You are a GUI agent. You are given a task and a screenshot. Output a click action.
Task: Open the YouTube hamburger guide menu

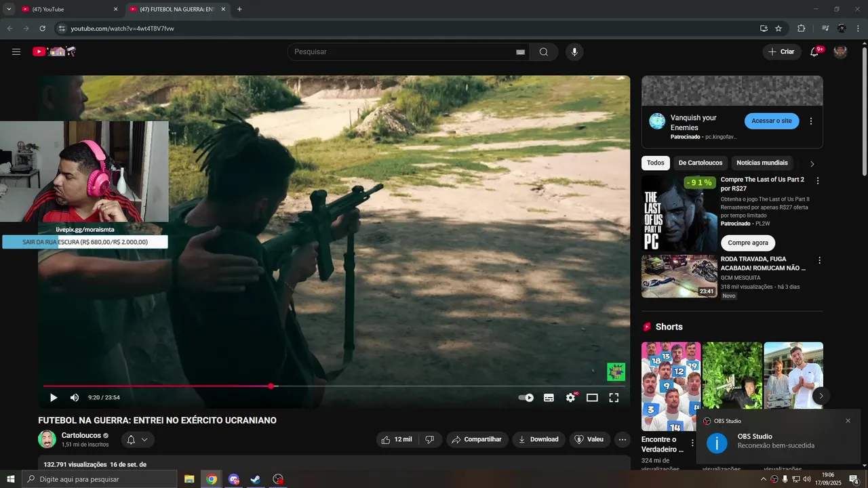coord(16,52)
